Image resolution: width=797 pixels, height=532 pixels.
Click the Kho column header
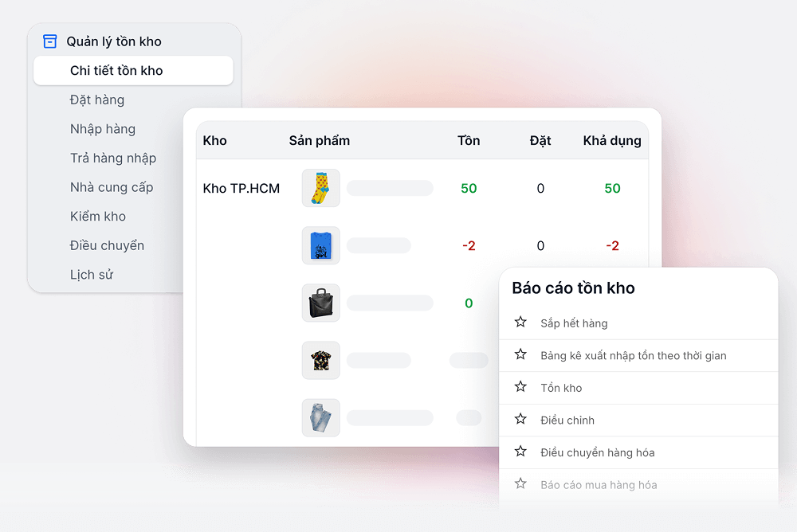214,140
